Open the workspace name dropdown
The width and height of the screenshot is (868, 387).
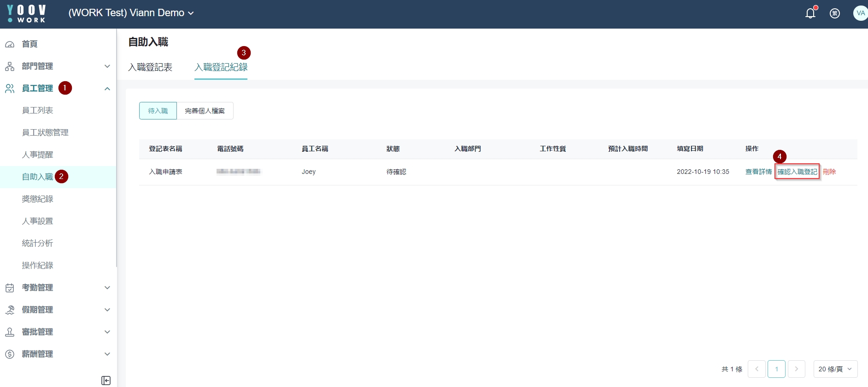pyautogui.click(x=131, y=13)
